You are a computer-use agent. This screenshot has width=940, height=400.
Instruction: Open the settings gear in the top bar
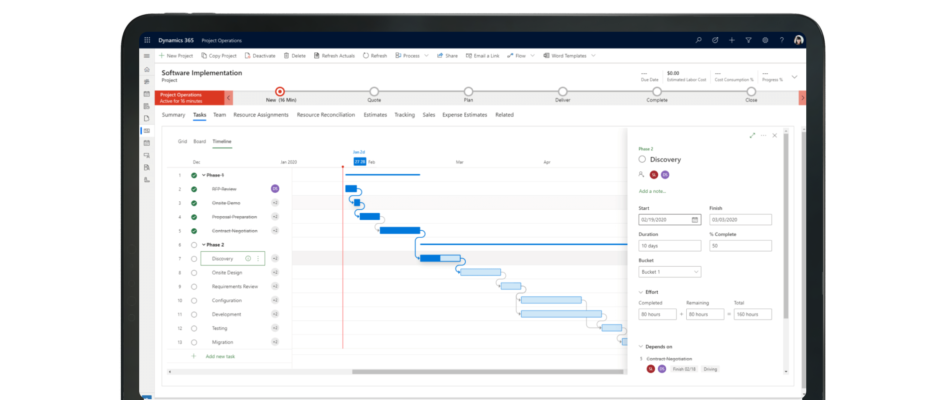tap(765, 40)
